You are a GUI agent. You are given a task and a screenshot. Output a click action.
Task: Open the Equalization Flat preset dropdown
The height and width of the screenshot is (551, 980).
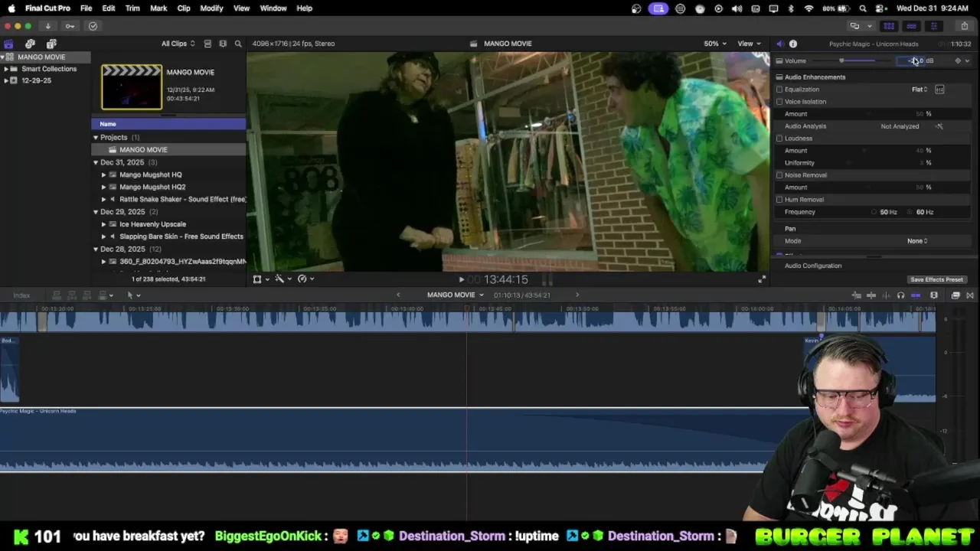pyautogui.click(x=920, y=90)
